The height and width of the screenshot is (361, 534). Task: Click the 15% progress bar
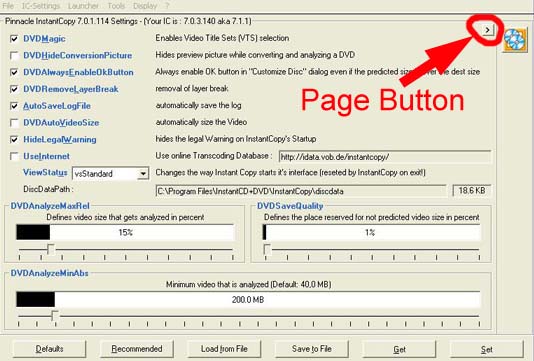coord(125,233)
